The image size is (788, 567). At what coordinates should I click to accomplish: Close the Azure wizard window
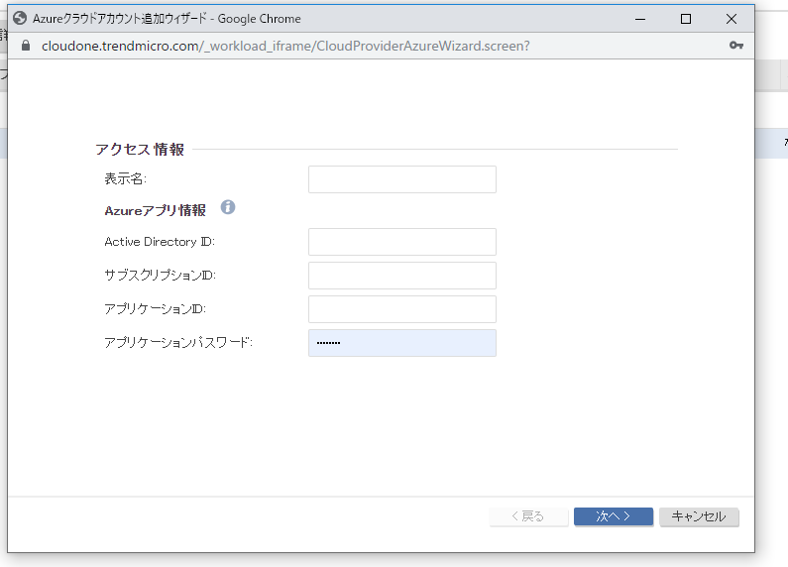point(731,19)
